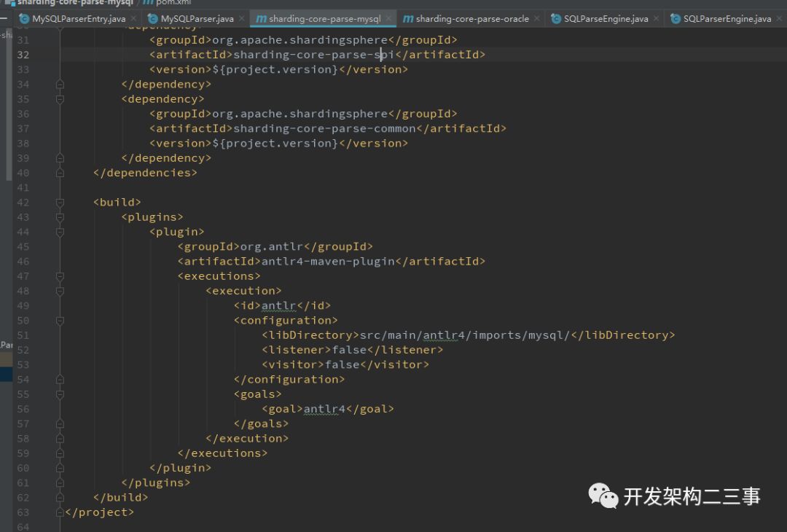Click artifactId text sharding-core-parse-common

pos(325,128)
